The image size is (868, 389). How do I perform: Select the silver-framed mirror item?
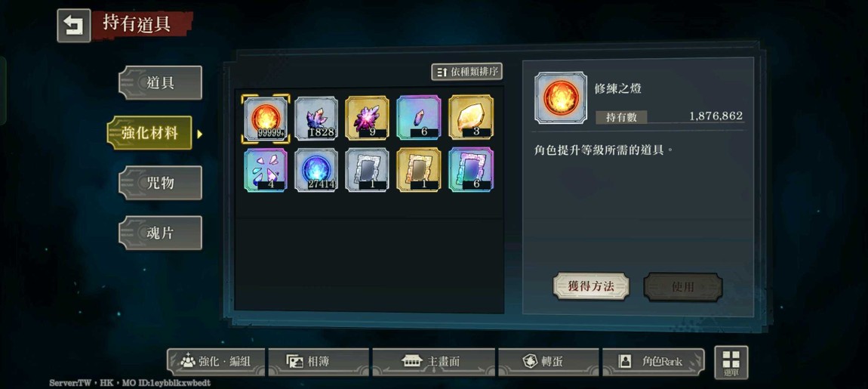coord(367,169)
